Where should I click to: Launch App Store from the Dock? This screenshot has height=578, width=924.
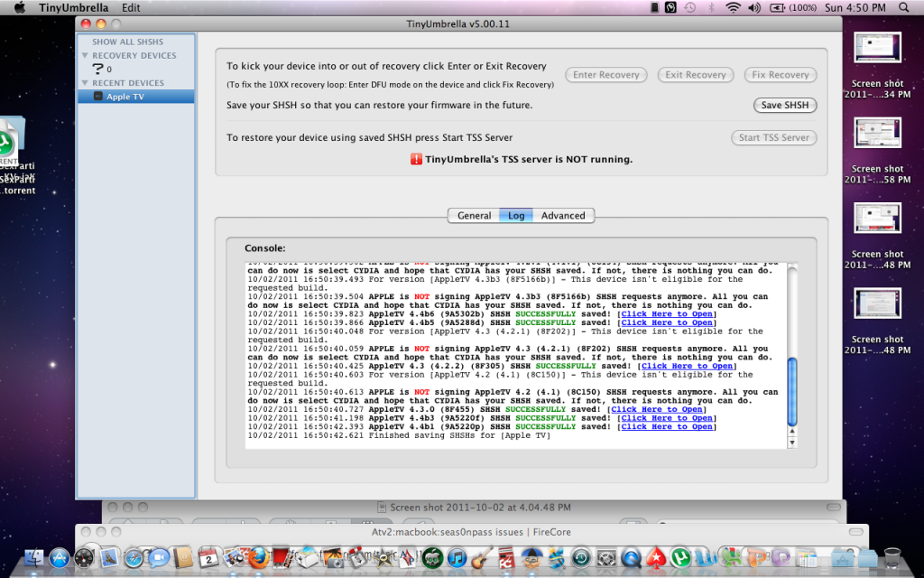click(x=59, y=558)
